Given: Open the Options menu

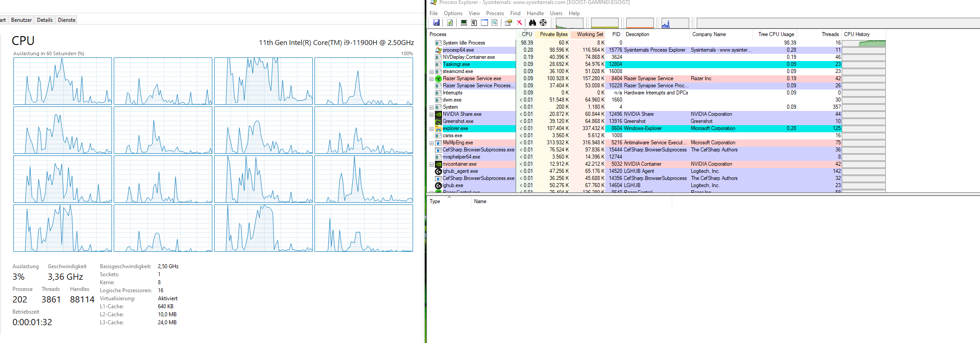Looking at the screenshot, I should (453, 13).
